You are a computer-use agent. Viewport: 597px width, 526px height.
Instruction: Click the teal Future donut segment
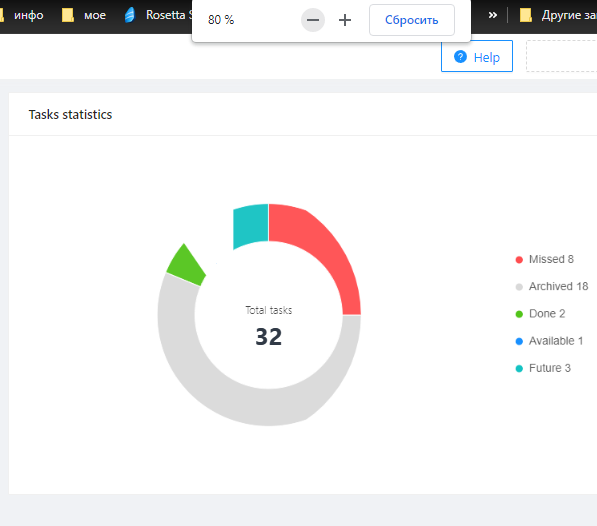251,225
